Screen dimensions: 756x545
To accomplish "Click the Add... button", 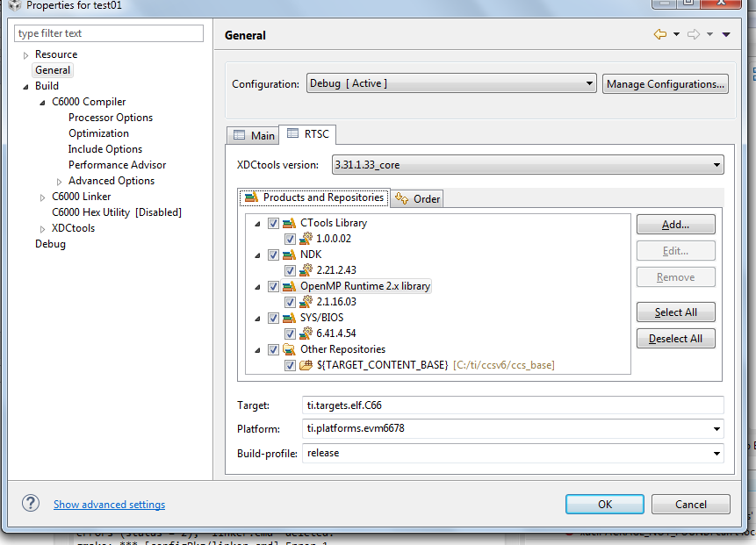I will pyautogui.click(x=675, y=225).
